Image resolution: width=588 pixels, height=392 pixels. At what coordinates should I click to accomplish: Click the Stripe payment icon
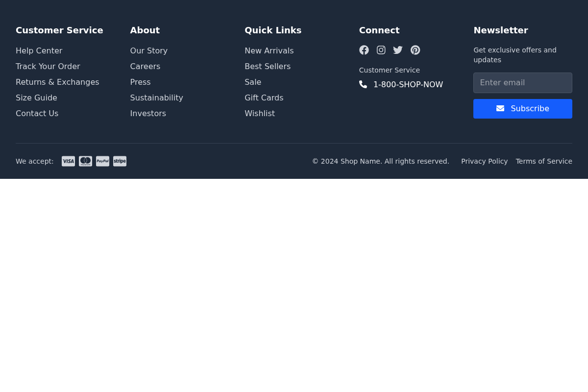[x=120, y=161]
